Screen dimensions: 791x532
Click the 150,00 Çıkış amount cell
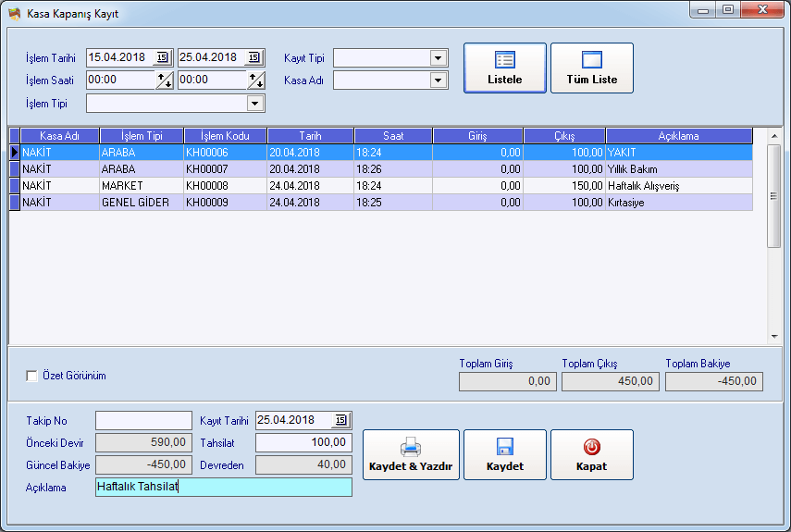564,186
